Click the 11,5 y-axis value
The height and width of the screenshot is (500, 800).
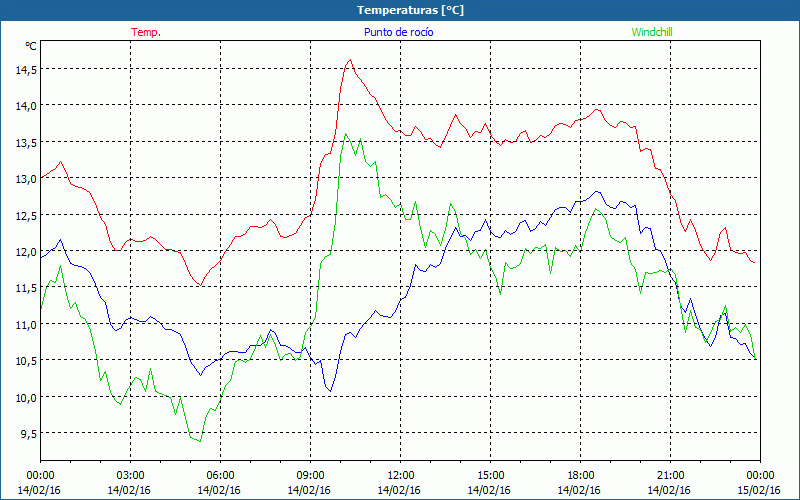[x=26, y=288]
